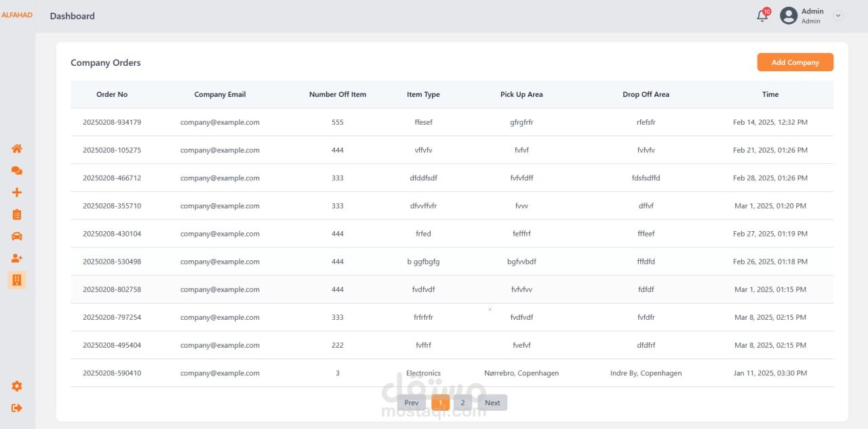Viewport: 868px width, 429px height.
Task: Open the car vehicles icon
Action: pos(17,236)
